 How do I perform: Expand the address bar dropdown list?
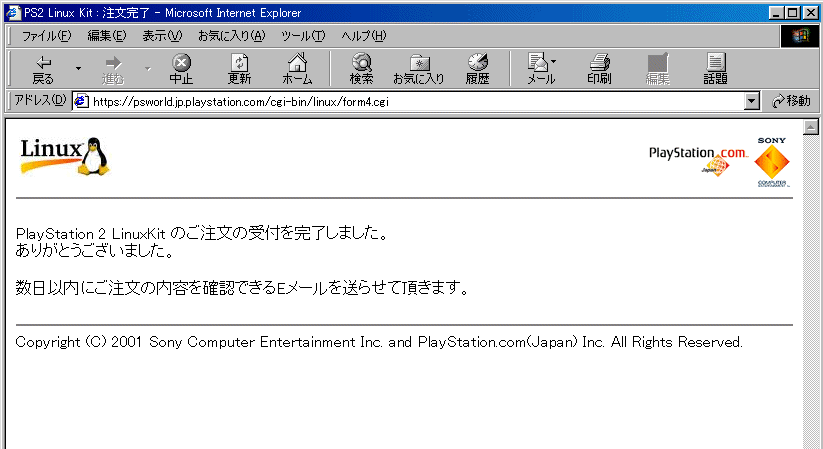point(752,101)
